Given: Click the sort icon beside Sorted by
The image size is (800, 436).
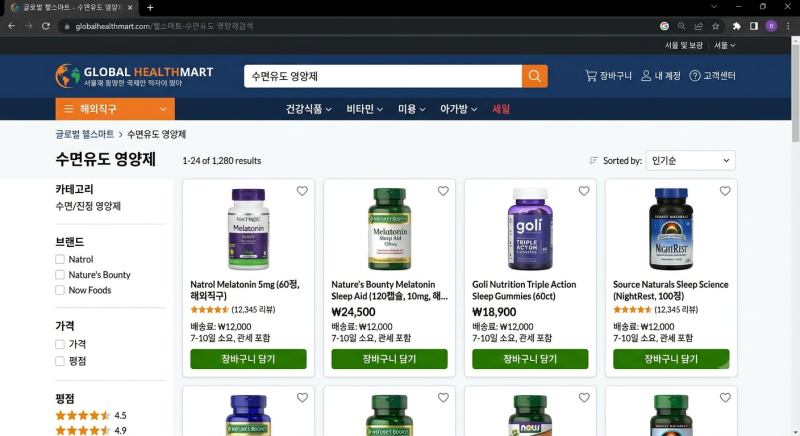Looking at the screenshot, I should coord(593,161).
